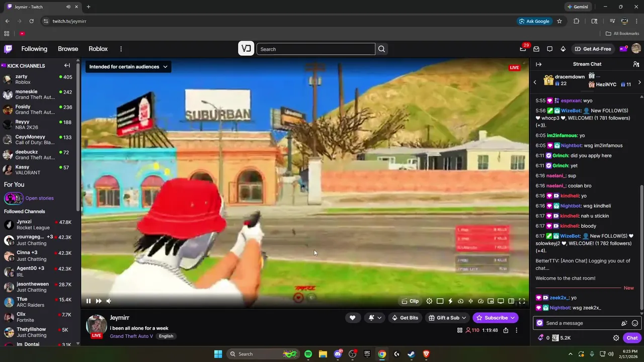Open the community users list icon

pyautogui.click(x=636, y=64)
